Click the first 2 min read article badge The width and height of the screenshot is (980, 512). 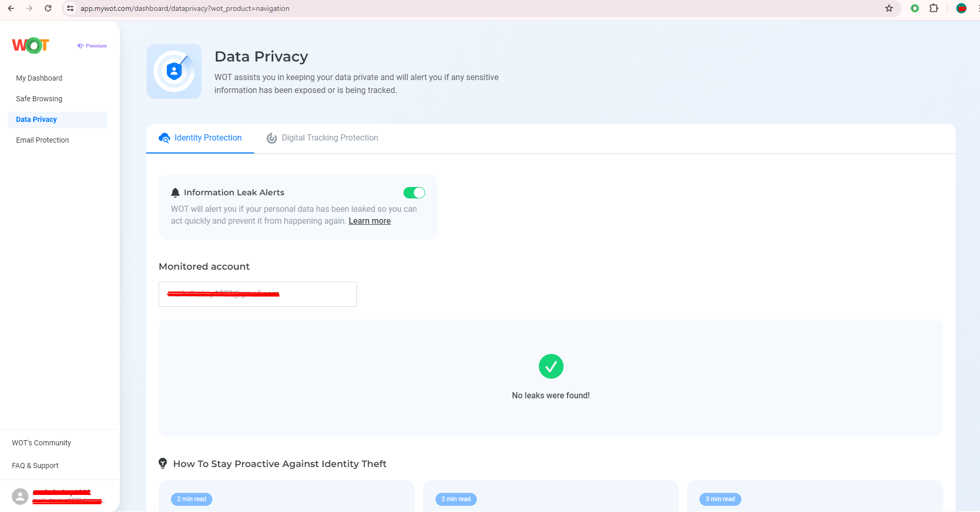tap(192, 499)
